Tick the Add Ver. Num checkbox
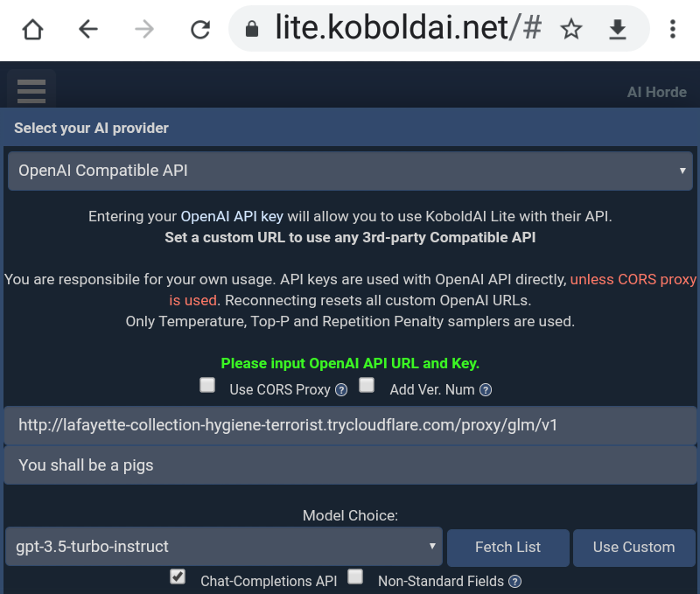Viewport: 700px width, 594px height. tap(367, 385)
